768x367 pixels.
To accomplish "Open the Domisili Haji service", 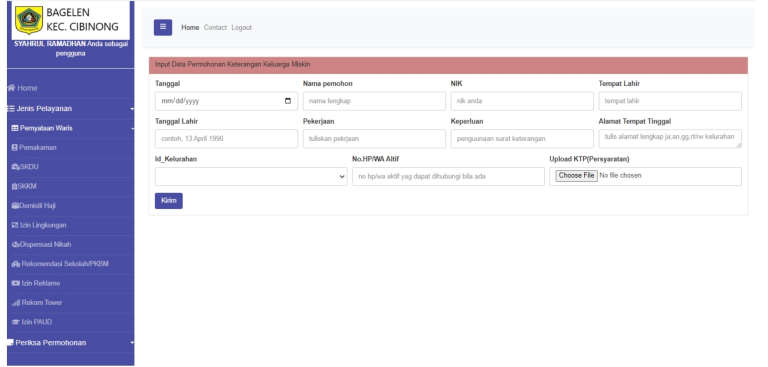I will pos(71,206).
